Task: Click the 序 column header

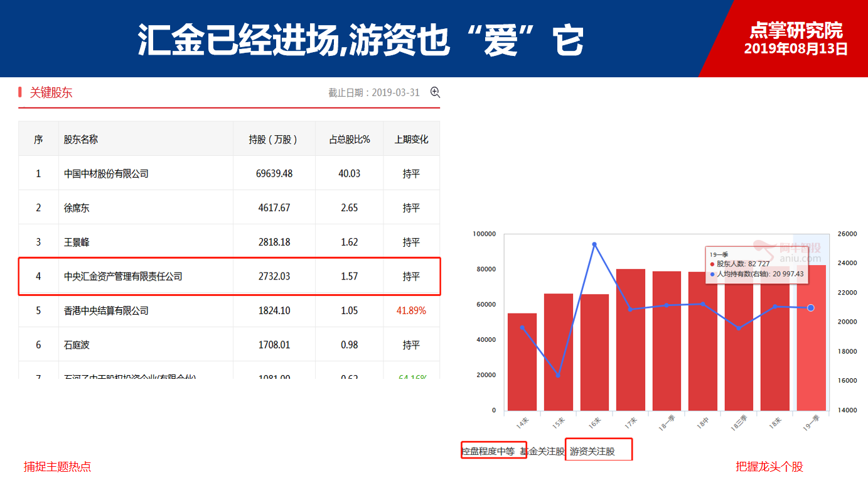Action: [38, 139]
